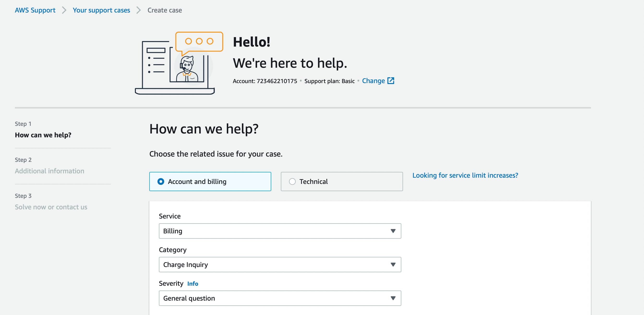Open the General question severity dropdown
Image resolution: width=644 pixels, height=315 pixels.
pyautogui.click(x=275, y=298)
